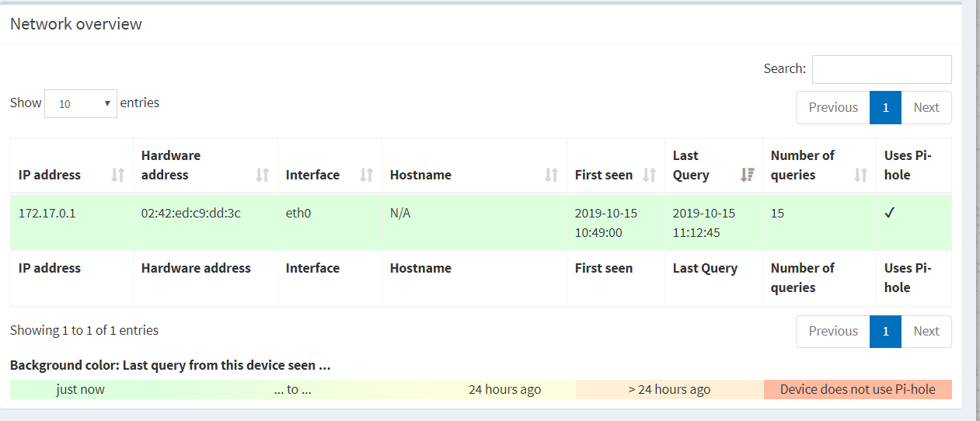Viewport: 980px width, 421px height.
Task: Select page 1 in top pagination
Action: coord(886,108)
